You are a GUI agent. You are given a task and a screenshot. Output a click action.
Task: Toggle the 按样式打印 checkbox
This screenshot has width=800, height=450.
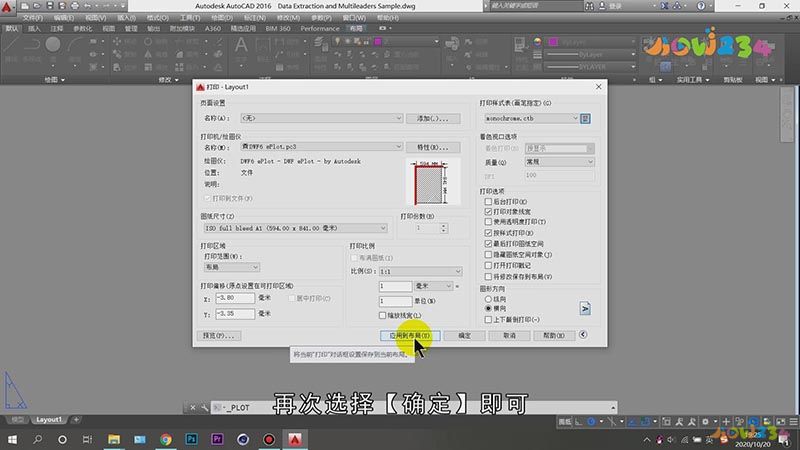[488, 233]
